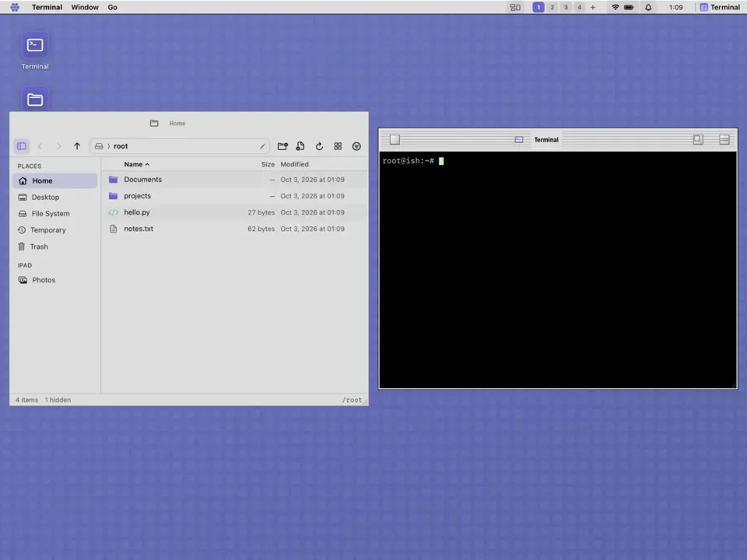
Task: Select Desktop in Places sidebar
Action: coord(55,197)
